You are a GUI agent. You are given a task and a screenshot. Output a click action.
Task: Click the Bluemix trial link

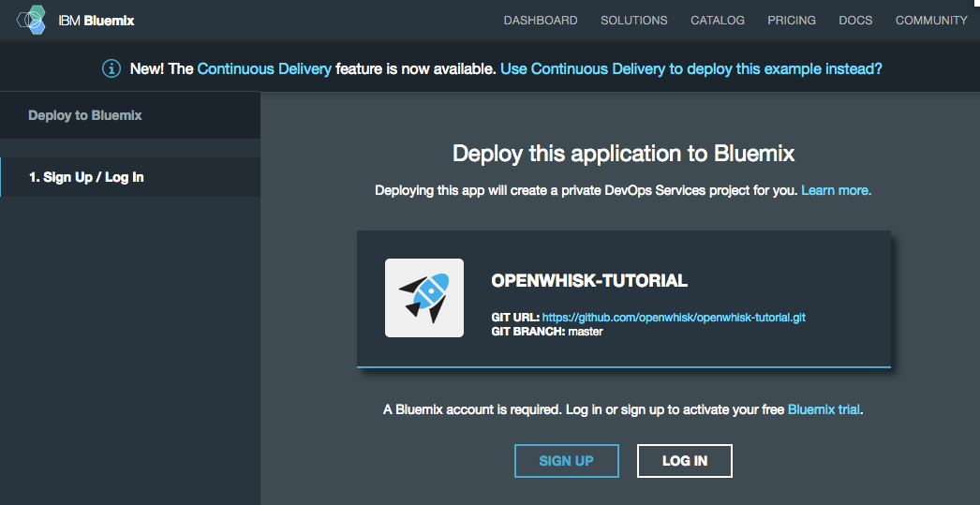tap(824, 410)
